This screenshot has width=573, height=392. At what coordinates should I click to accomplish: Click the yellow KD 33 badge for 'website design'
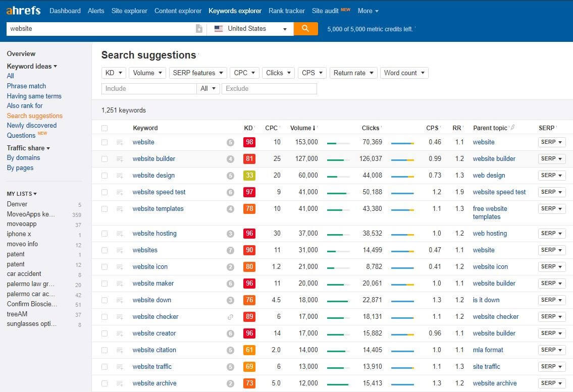249,175
